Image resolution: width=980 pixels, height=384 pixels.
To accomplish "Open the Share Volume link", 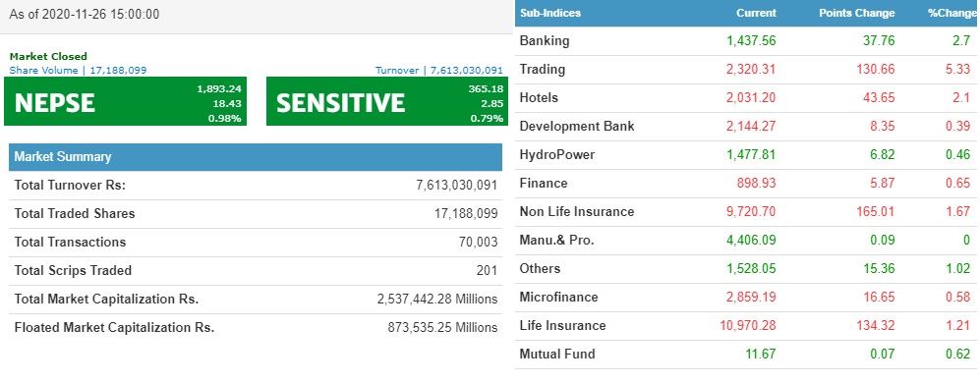I will pos(78,70).
